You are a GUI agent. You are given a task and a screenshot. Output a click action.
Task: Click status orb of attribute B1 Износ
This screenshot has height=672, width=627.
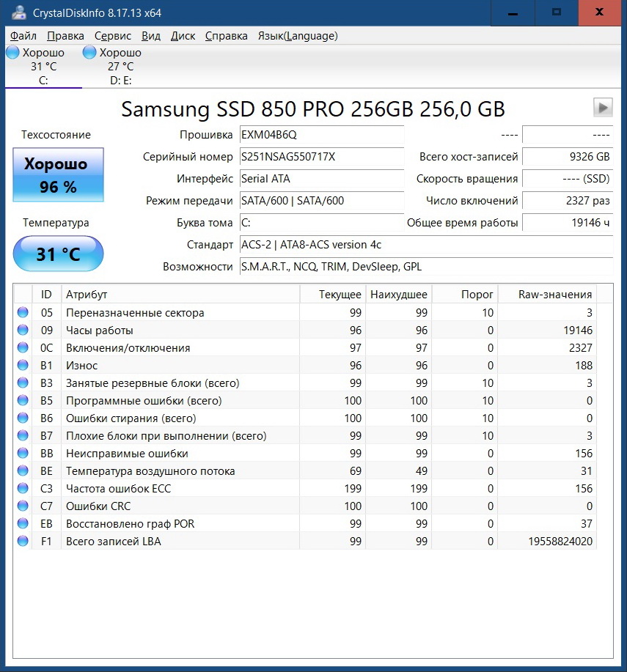click(x=23, y=365)
